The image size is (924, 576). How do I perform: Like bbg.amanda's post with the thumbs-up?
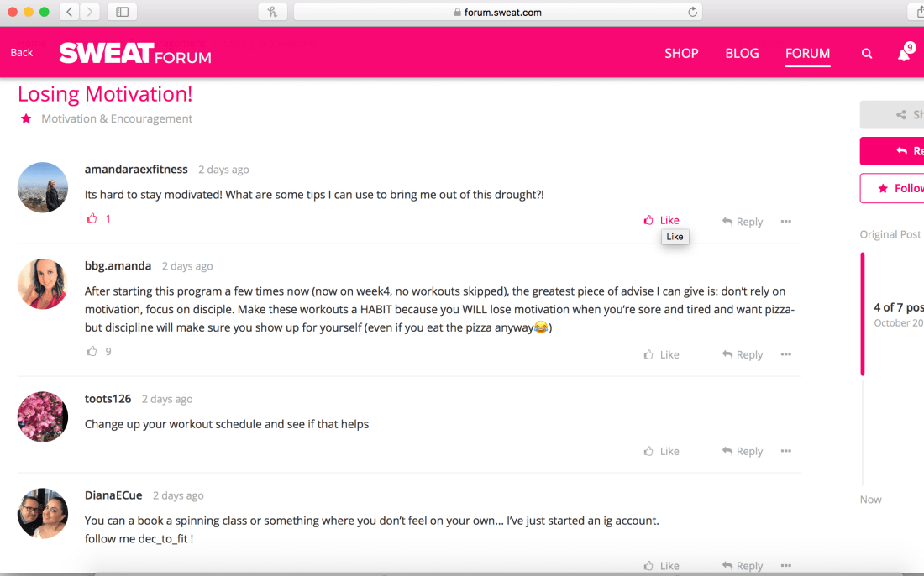tap(661, 353)
